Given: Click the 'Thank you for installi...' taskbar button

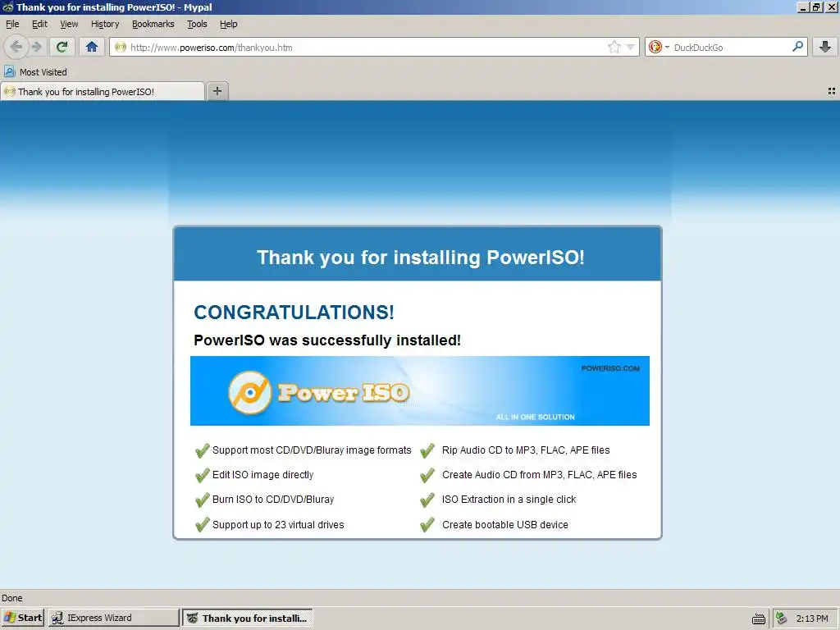Looking at the screenshot, I should (248, 618).
